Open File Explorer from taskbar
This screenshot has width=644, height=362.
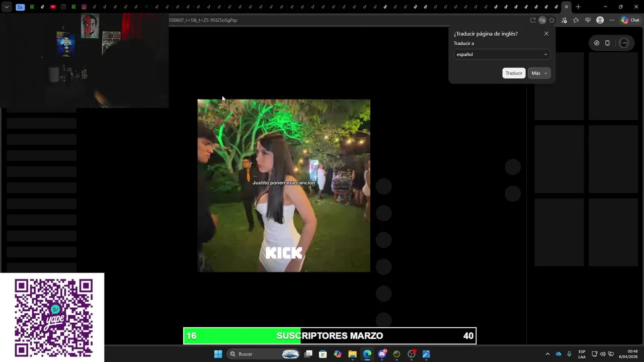tap(352, 354)
